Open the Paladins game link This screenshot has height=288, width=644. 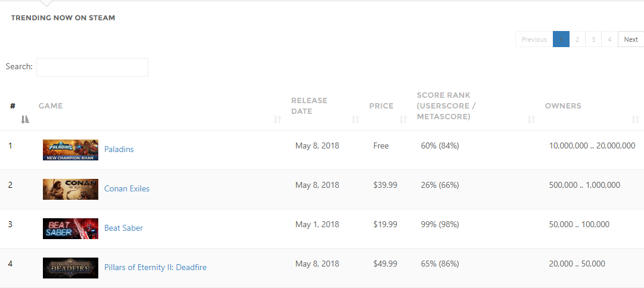click(x=119, y=149)
